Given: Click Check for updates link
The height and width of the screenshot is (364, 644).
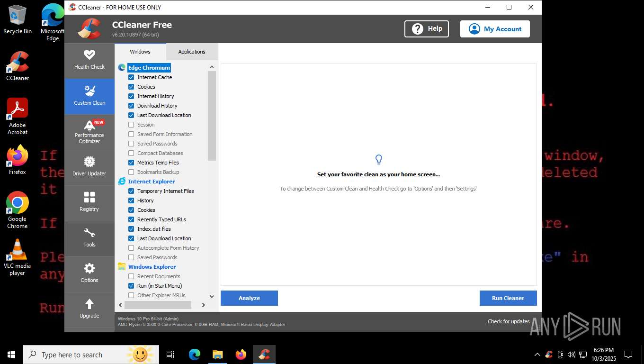Looking at the screenshot, I should click(x=509, y=321).
